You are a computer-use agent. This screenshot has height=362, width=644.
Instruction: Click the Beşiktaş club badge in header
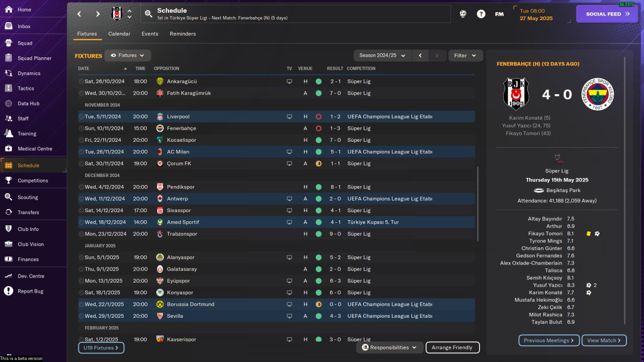116,14
